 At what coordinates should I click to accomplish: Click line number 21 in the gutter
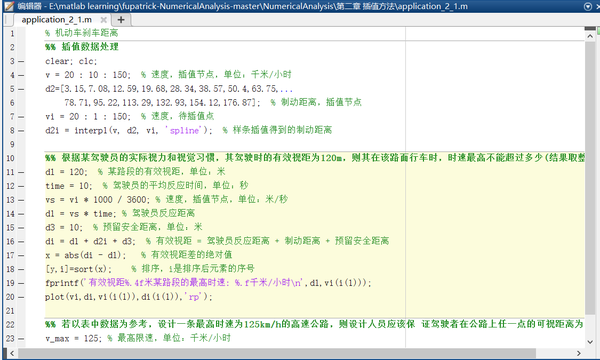[10, 311]
